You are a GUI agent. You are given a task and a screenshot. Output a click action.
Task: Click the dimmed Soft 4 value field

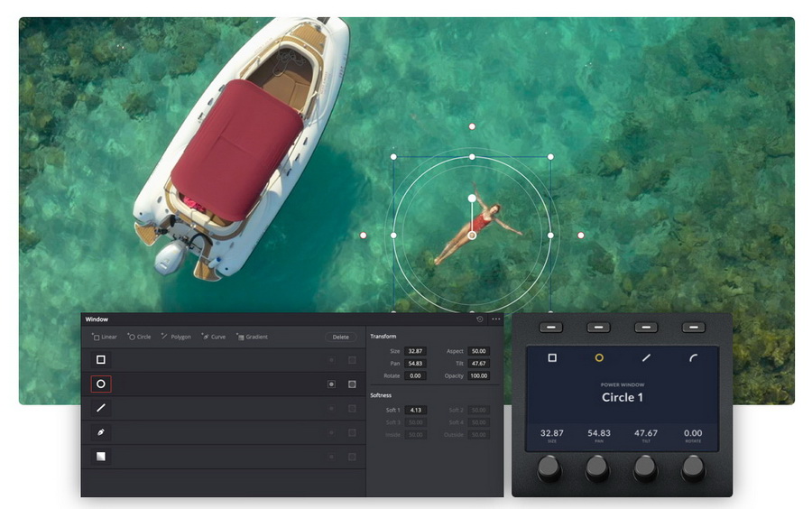(x=478, y=422)
